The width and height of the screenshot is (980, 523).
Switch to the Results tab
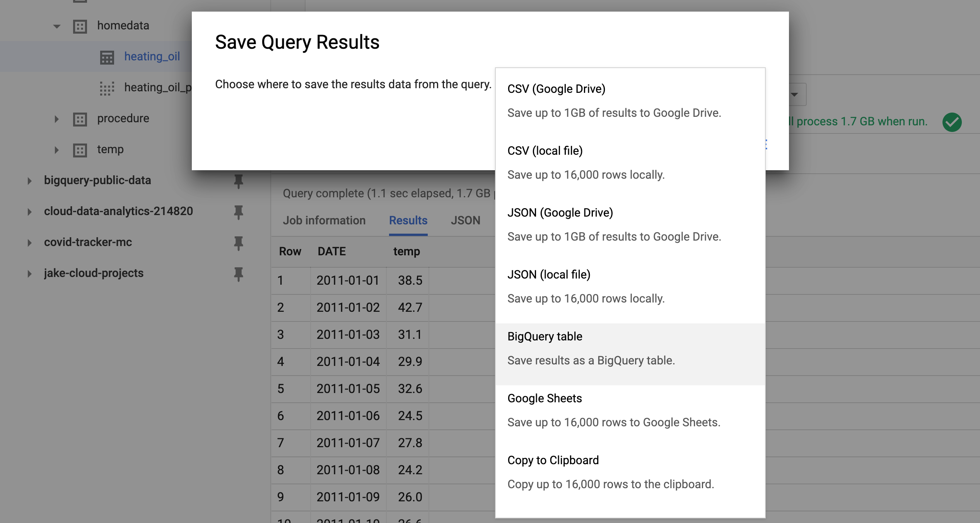pyautogui.click(x=408, y=220)
